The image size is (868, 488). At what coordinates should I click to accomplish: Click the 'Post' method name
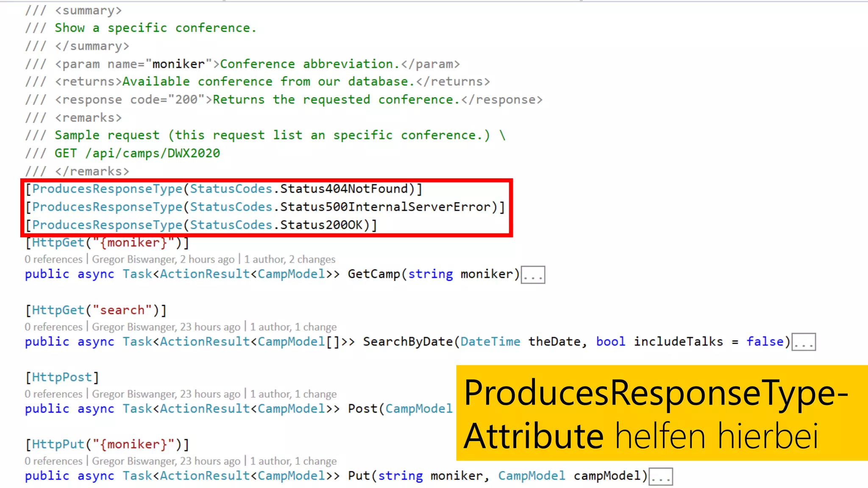(x=363, y=409)
